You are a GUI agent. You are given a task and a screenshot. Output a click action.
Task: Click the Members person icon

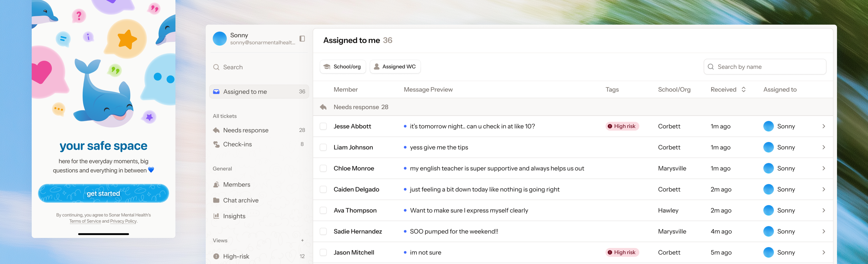pos(216,184)
